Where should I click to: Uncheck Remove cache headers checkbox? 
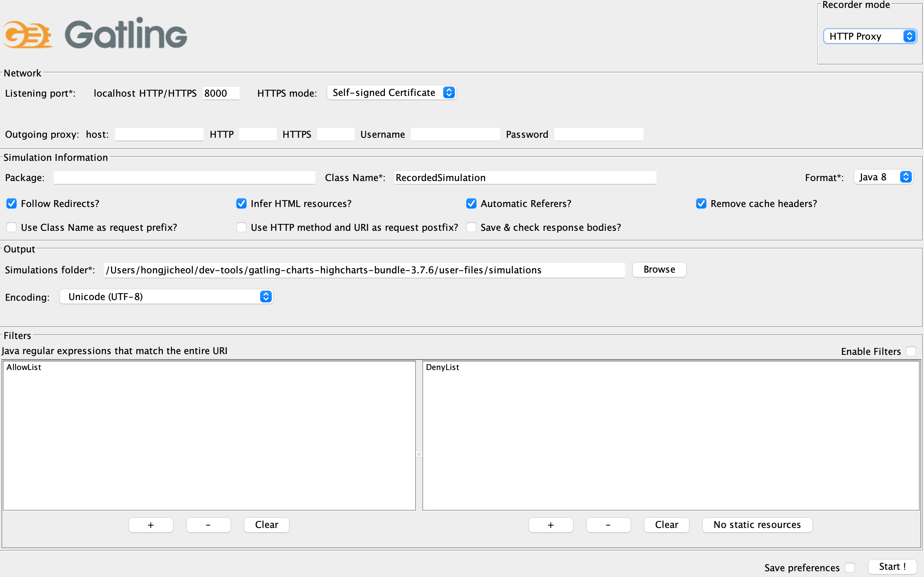pos(701,203)
